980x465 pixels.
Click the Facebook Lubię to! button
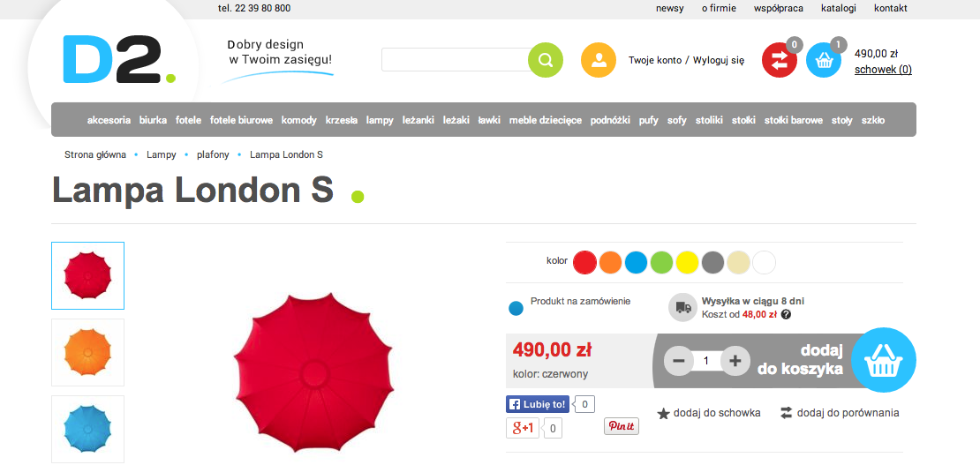coord(538,404)
